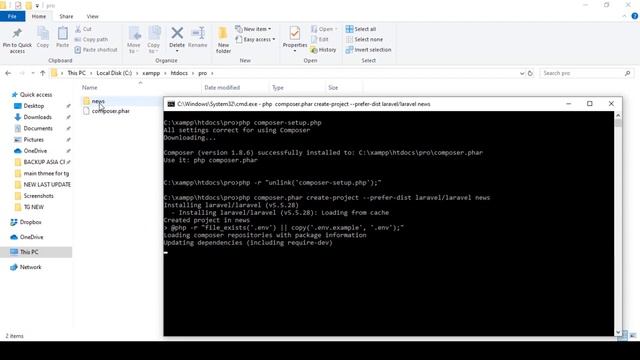The image size is (640, 360).
Task: Click the Edit ribbon button
Action: (320, 40)
